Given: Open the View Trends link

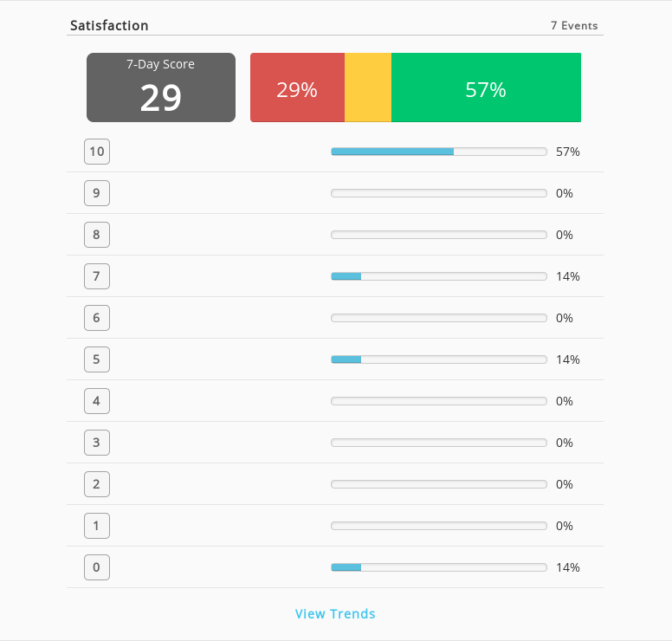Looking at the screenshot, I should (x=335, y=613).
